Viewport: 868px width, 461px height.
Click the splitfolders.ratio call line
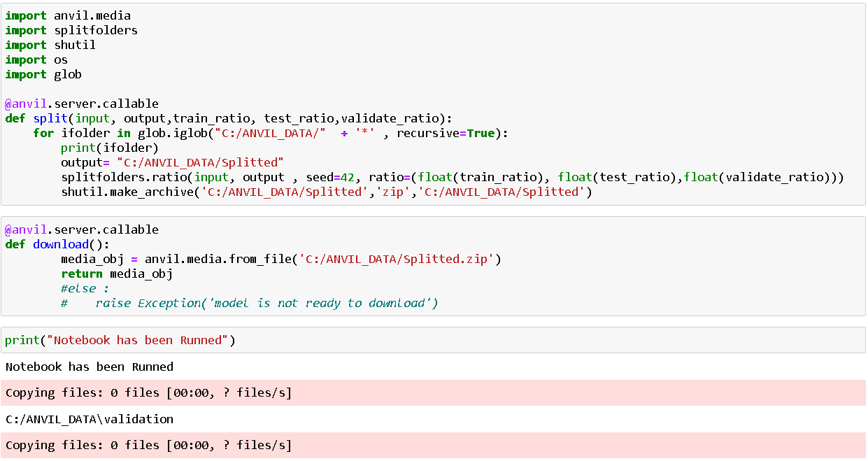[x=452, y=177]
